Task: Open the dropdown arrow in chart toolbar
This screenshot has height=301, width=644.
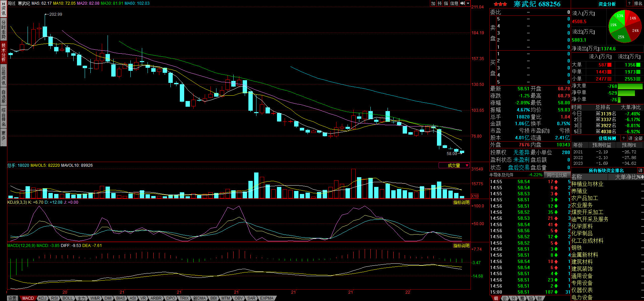Action: (468, 3)
